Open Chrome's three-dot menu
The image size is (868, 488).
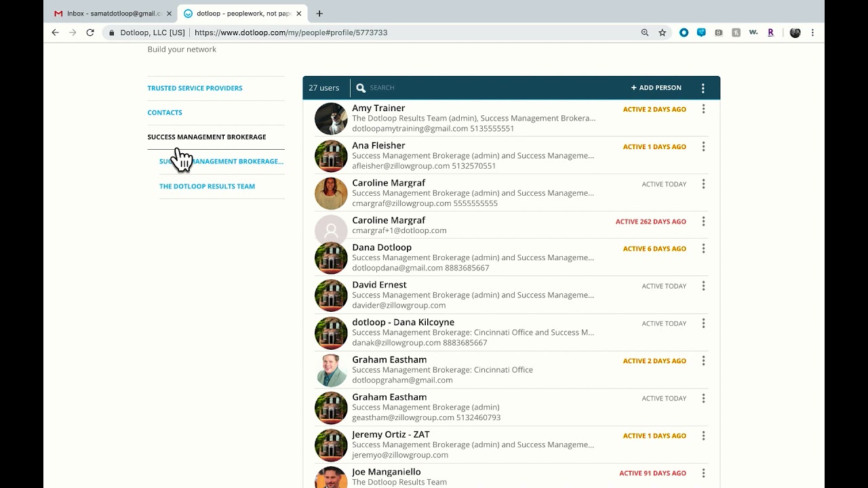[812, 33]
